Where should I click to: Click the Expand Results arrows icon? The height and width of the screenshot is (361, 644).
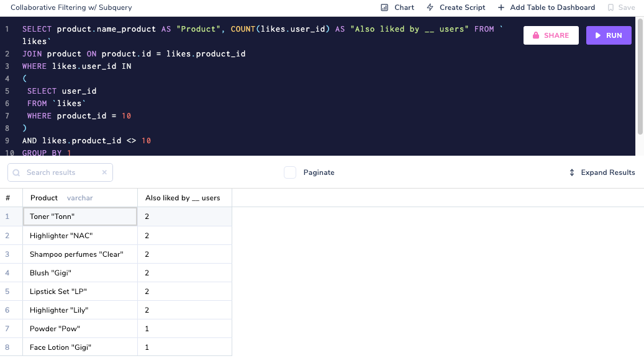(x=572, y=172)
